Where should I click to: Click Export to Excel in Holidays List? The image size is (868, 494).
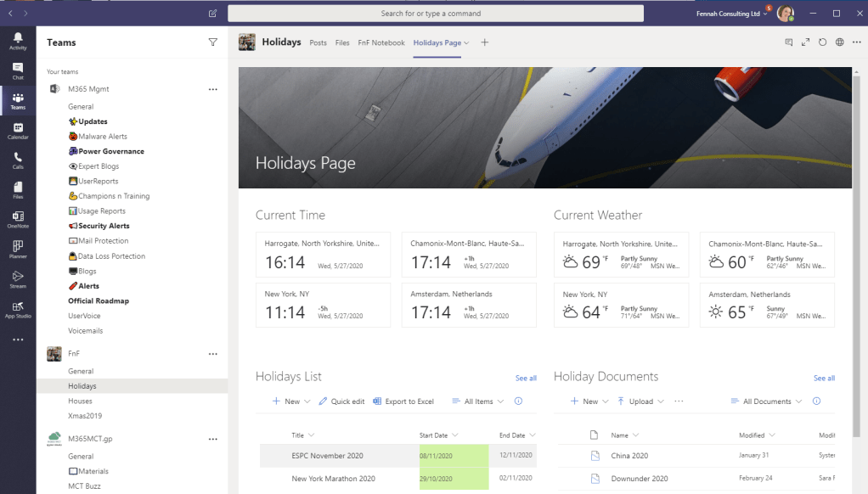pyautogui.click(x=403, y=401)
